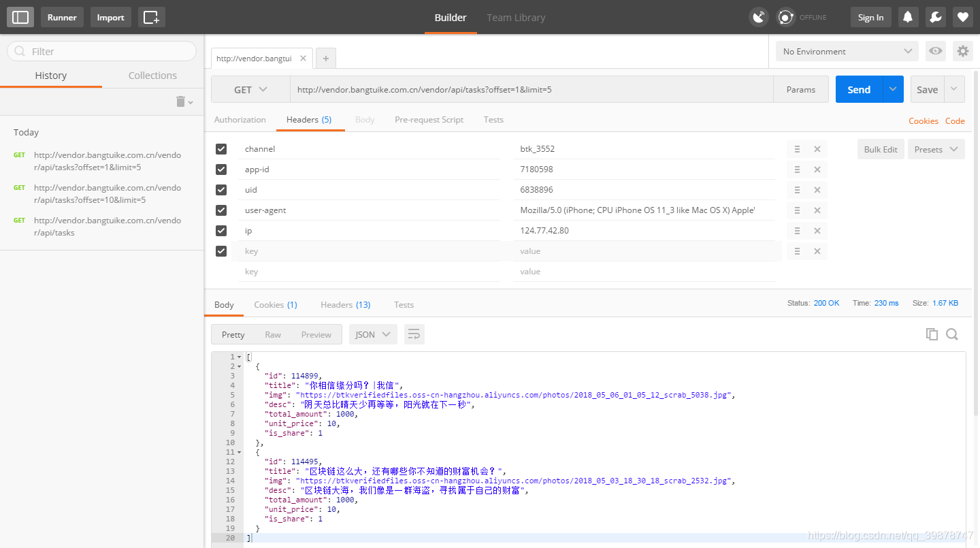Collapse the JSON array at line 1
Image resolution: width=980 pixels, height=548 pixels.
[x=240, y=357]
